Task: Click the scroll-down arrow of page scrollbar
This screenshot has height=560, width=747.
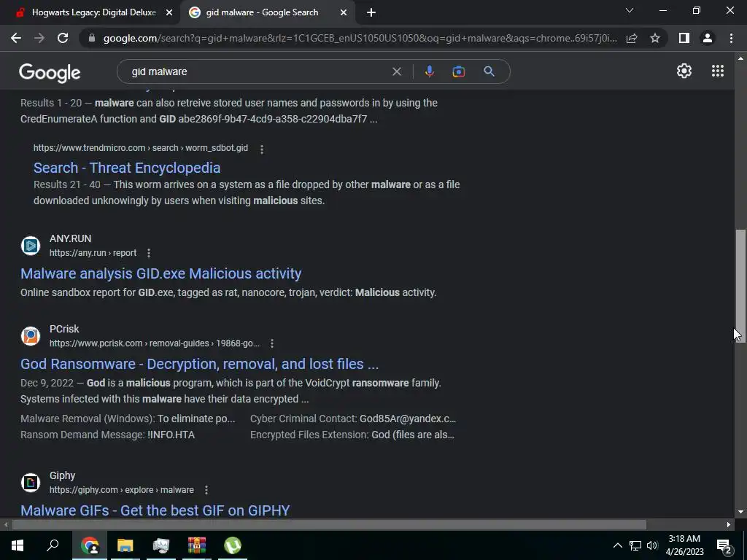Action: coord(740,513)
